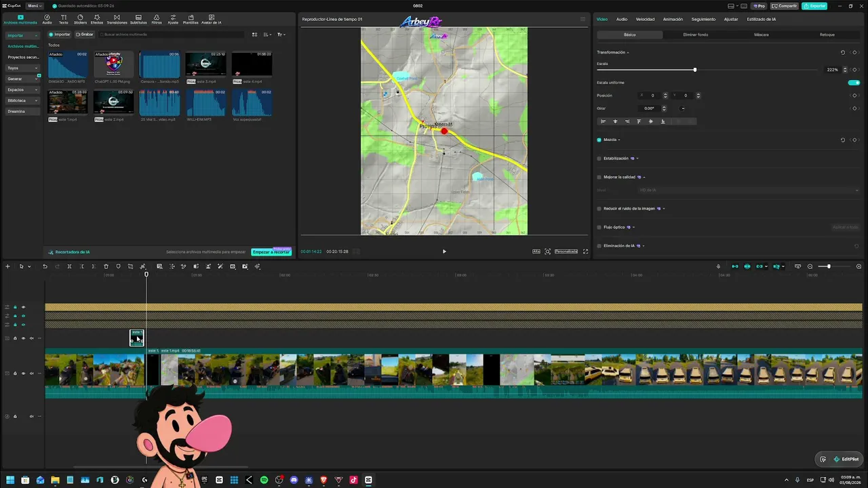Collapse the Importar sidebar section
This screenshot has width=868, height=488.
click(x=22, y=35)
